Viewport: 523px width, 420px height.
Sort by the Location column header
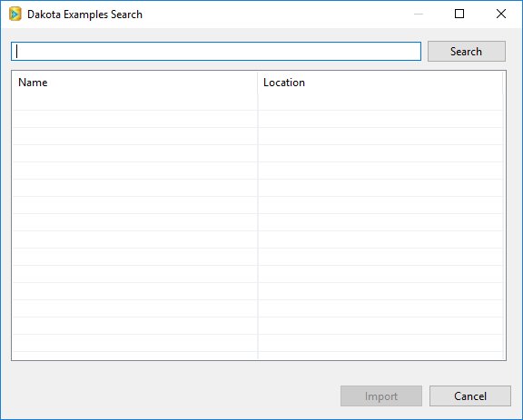(380, 83)
